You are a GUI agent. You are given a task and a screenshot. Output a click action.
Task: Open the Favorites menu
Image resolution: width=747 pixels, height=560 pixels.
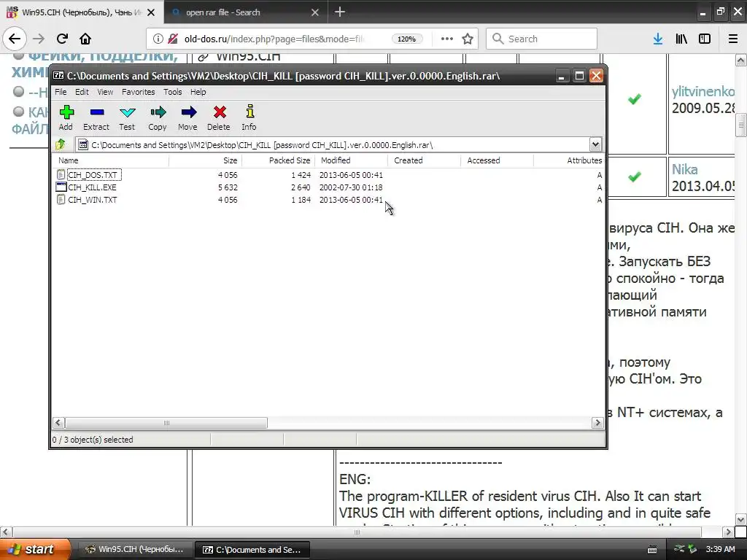[138, 92]
